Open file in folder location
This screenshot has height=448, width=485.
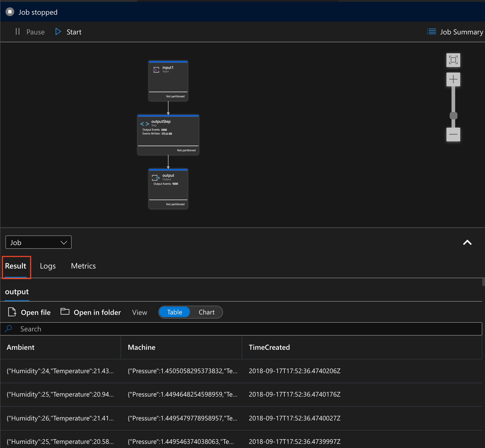coord(91,312)
